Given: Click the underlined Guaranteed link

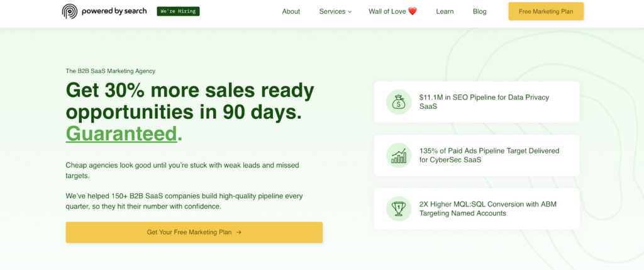Looking at the screenshot, I should (x=121, y=133).
